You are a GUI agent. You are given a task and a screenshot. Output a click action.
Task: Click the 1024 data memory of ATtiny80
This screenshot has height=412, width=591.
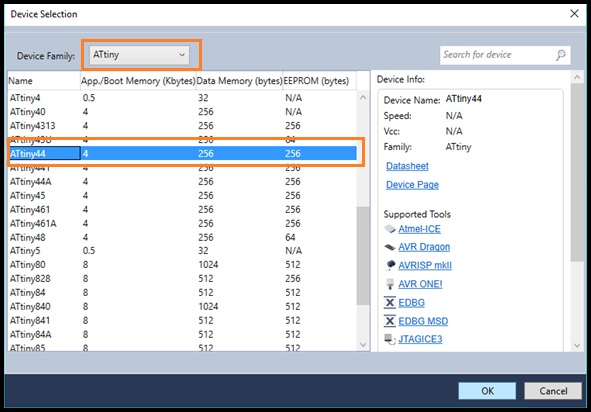(208, 265)
